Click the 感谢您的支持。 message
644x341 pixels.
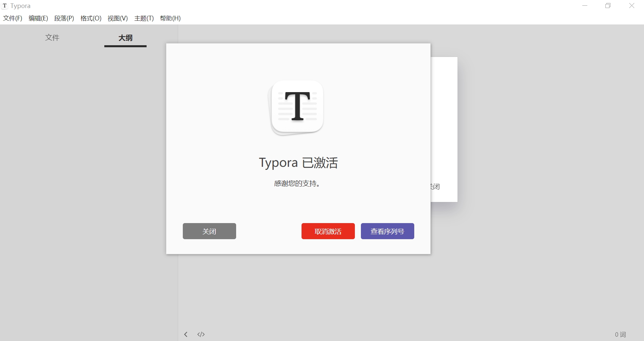(297, 184)
